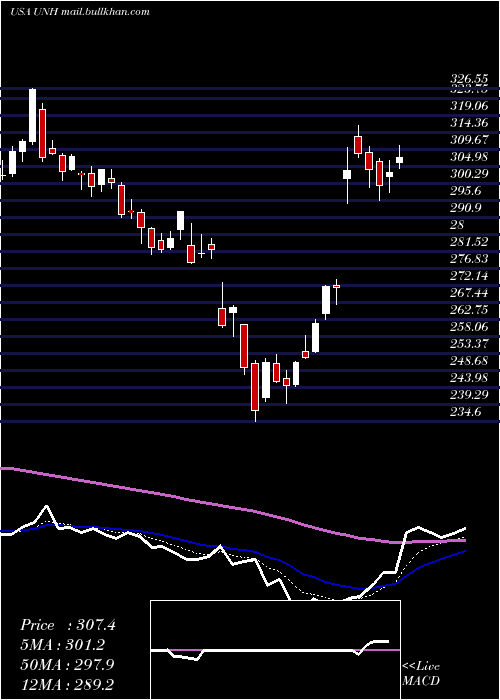Click the 248.68 price axis label
This screenshot has width=500, height=700.
(x=469, y=361)
